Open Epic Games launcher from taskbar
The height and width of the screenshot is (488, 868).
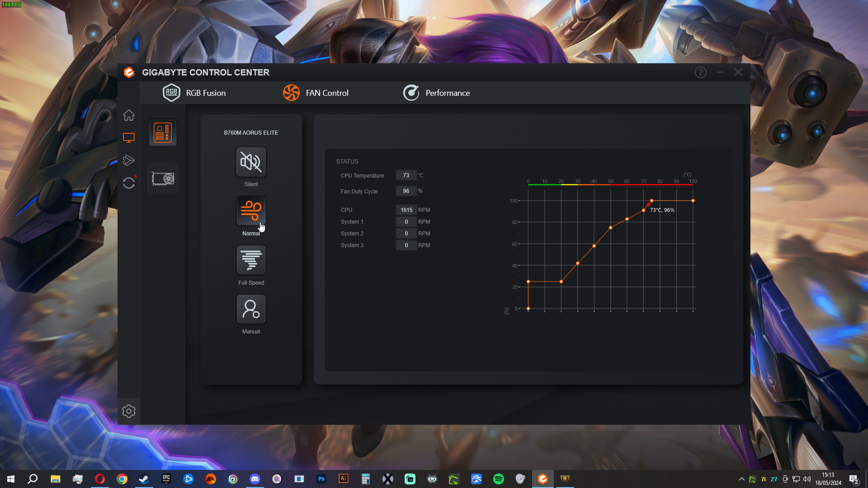[166, 479]
